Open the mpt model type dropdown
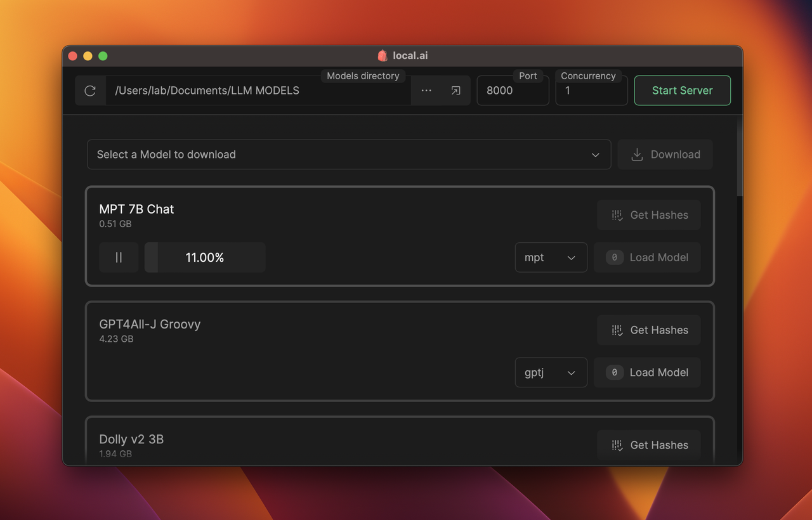This screenshot has width=812, height=520. pyautogui.click(x=551, y=257)
